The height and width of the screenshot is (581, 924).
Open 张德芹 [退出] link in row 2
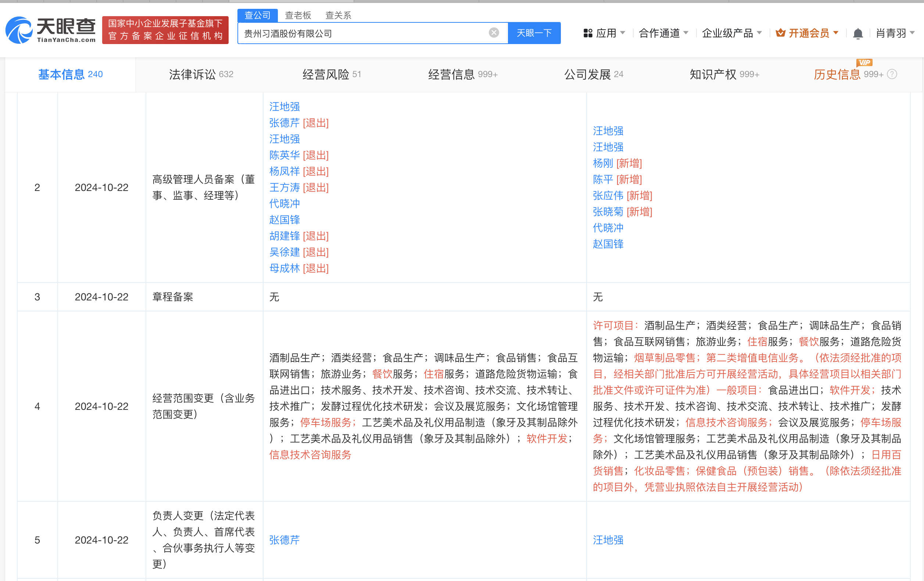pos(299,123)
